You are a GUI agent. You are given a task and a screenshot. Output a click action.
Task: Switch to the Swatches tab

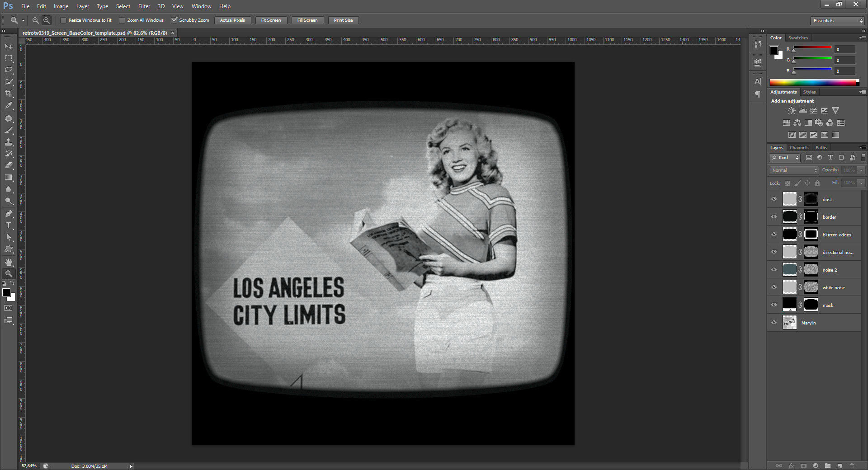798,38
